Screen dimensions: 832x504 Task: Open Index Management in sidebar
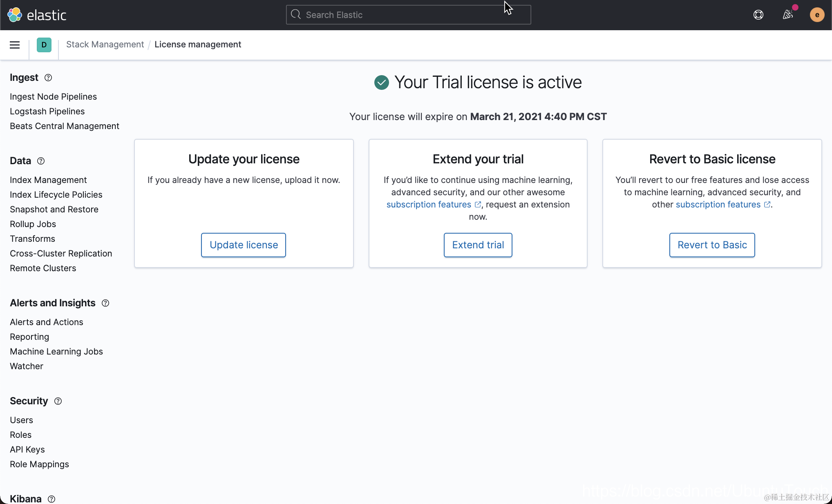[x=48, y=180]
